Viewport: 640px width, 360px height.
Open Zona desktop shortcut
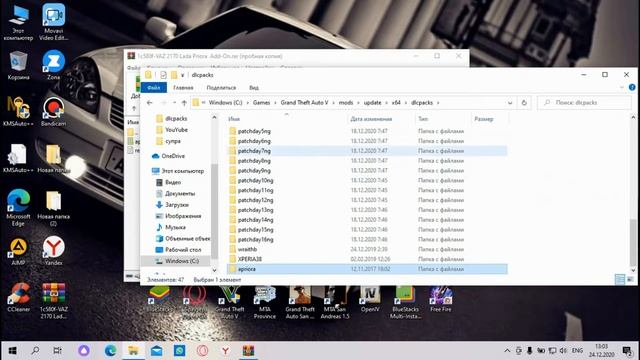click(x=53, y=65)
